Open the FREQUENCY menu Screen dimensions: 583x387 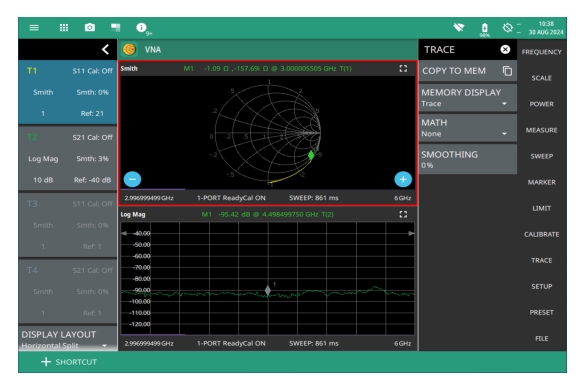pyautogui.click(x=541, y=52)
